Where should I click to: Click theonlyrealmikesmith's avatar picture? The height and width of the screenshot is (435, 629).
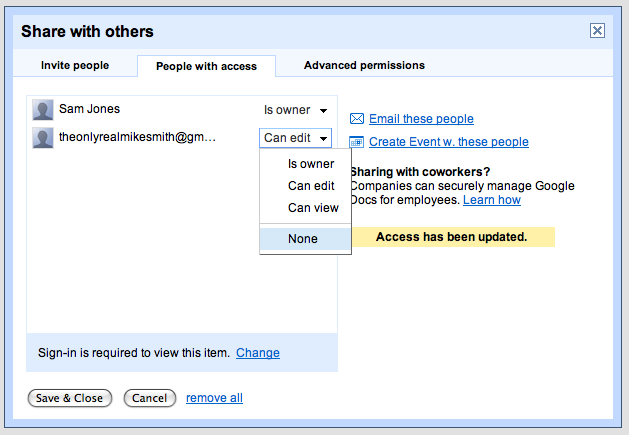point(43,138)
